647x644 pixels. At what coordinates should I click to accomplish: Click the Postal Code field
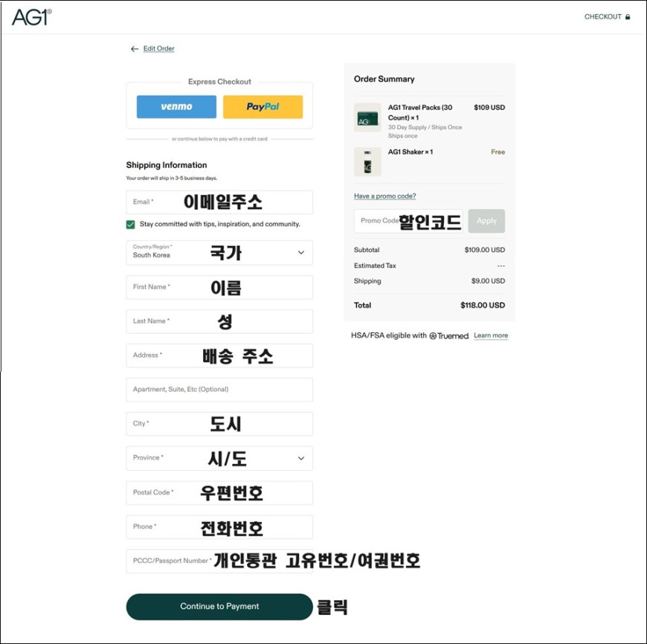pos(219,492)
